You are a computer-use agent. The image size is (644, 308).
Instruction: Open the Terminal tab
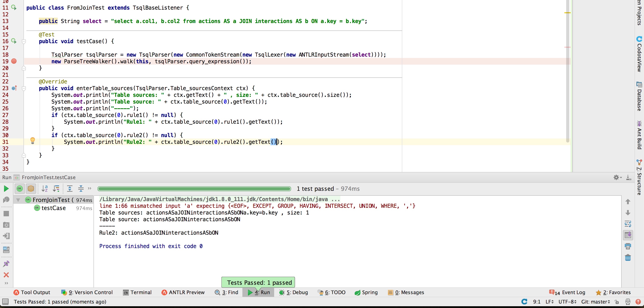tap(137, 292)
